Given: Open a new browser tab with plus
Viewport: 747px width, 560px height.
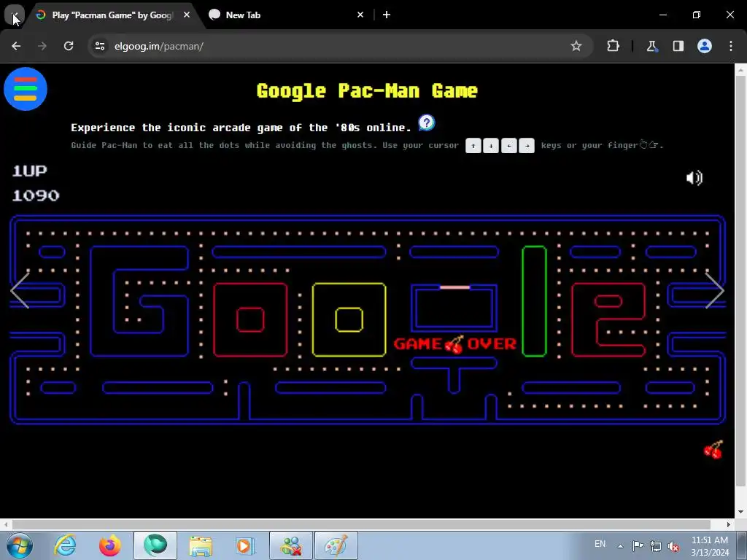Looking at the screenshot, I should [x=387, y=15].
